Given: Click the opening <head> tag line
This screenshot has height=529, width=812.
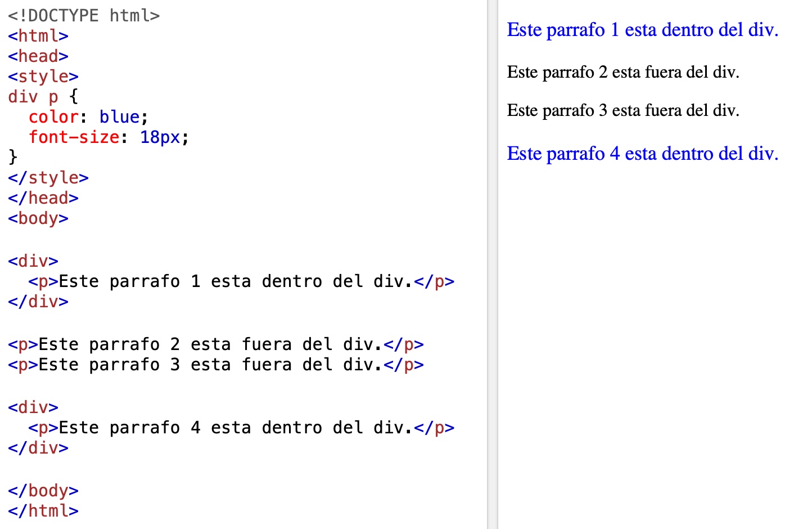Looking at the screenshot, I should (38, 56).
